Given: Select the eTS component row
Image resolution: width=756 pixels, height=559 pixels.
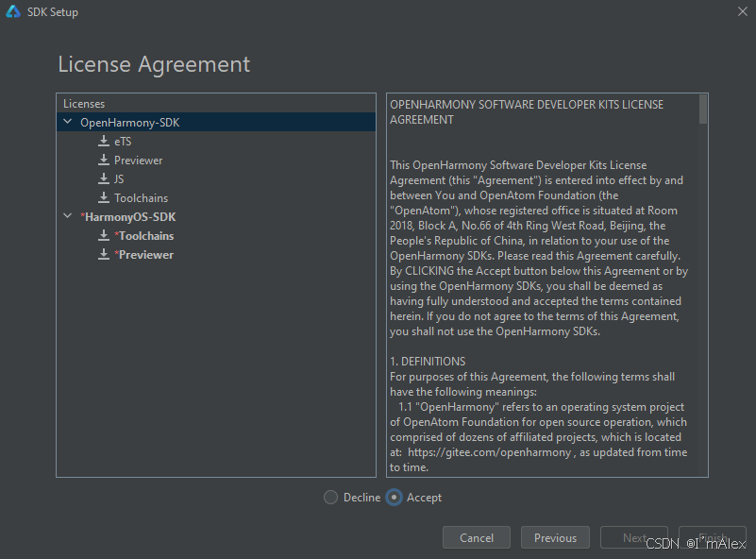Looking at the screenshot, I should click(x=216, y=142).
